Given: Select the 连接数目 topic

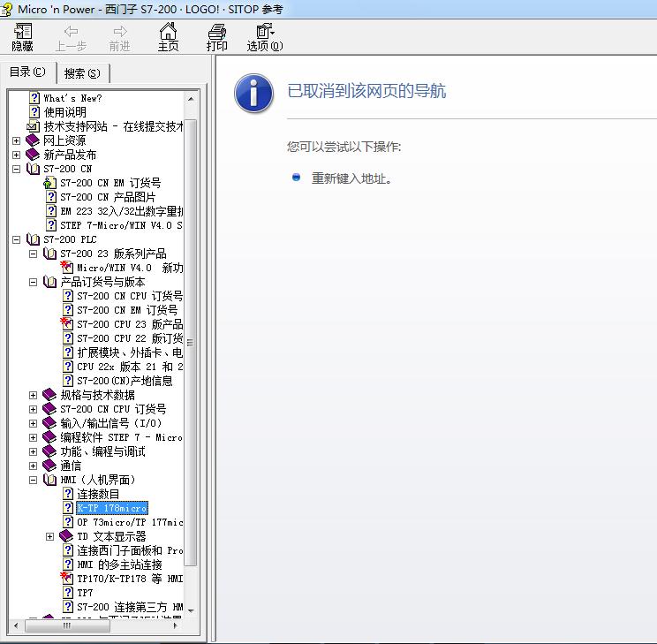Looking at the screenshot, I should tap(98, 494).
